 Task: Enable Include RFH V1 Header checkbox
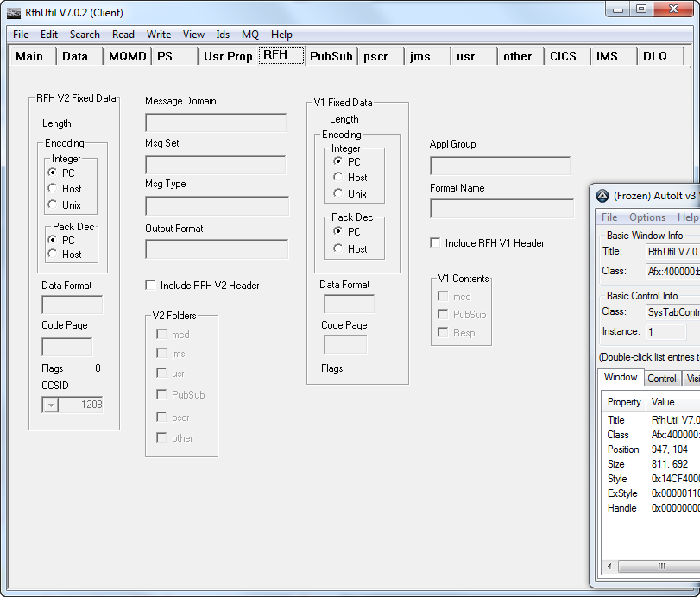coord(435,242)
